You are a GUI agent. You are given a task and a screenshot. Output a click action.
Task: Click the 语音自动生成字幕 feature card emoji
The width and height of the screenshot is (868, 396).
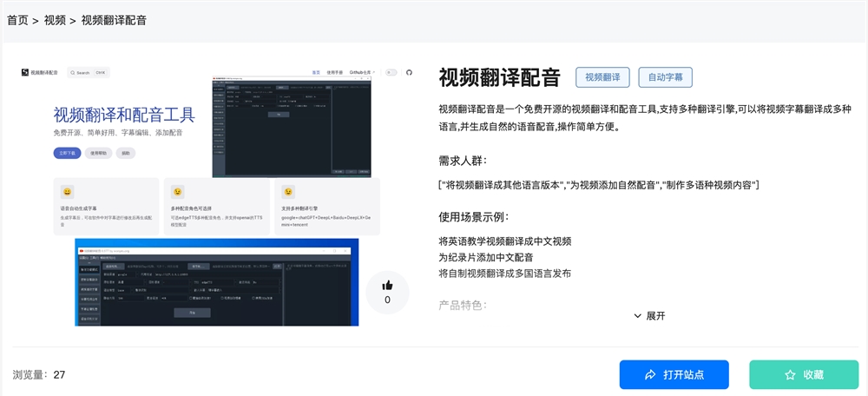[67, 192]
